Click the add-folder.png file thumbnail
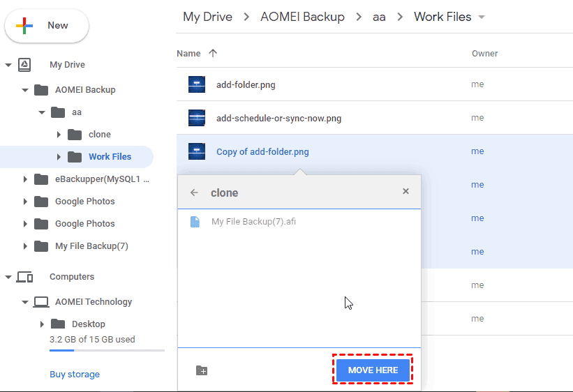Screen dimensions: 573x392 pos(197,84)
